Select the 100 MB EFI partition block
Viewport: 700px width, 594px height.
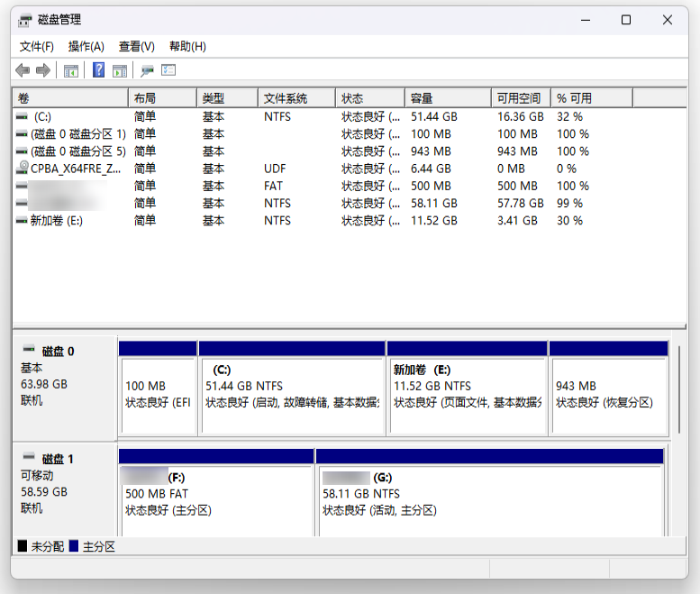pyautogui.click(x=158, y=388)
